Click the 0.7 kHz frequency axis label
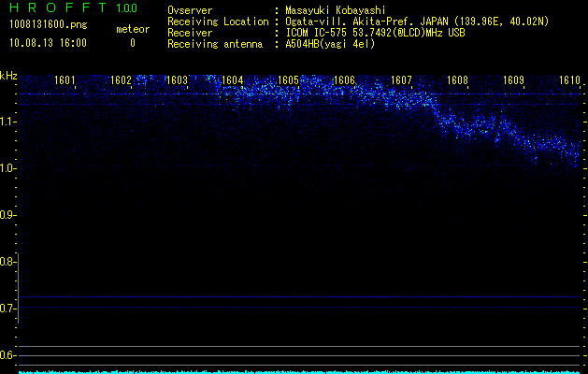Image resolution: width=588 pixels, height=374 pixels. (7, 309)
